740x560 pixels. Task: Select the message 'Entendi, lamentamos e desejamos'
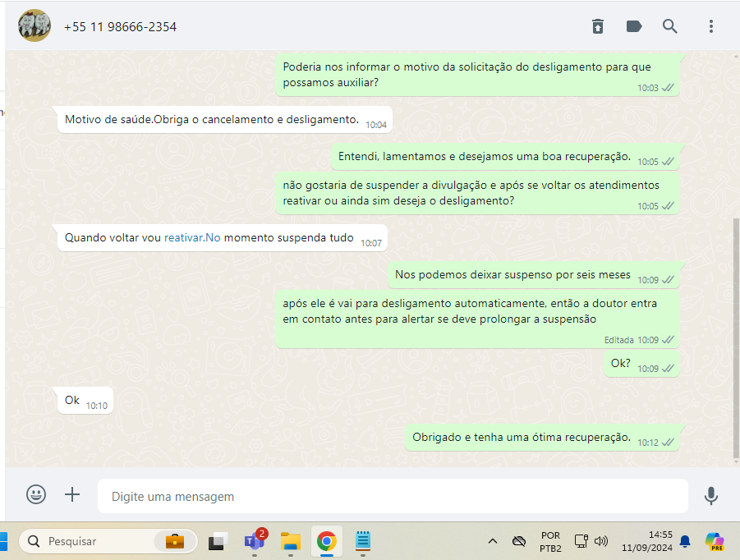click(x=505, y=157)
